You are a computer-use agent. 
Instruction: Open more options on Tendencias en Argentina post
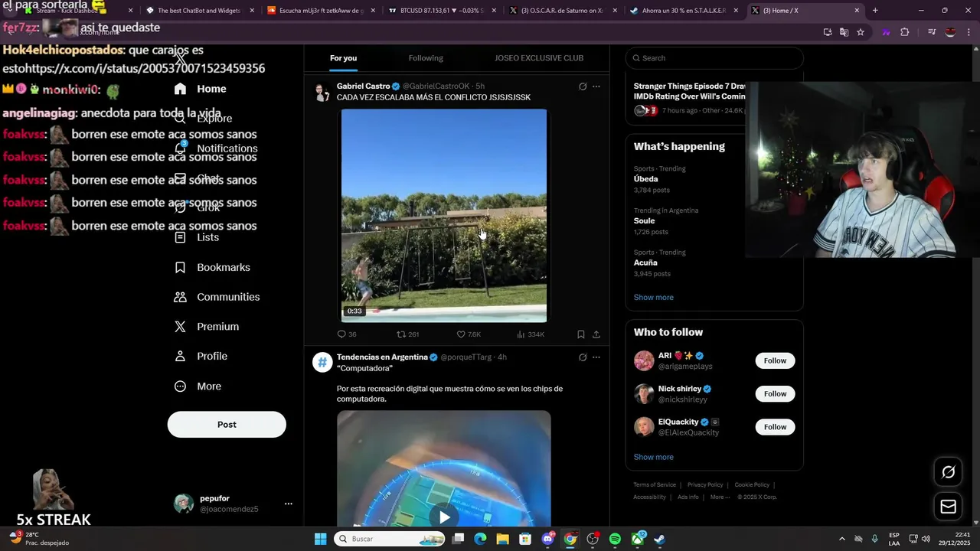coord(596,357)
